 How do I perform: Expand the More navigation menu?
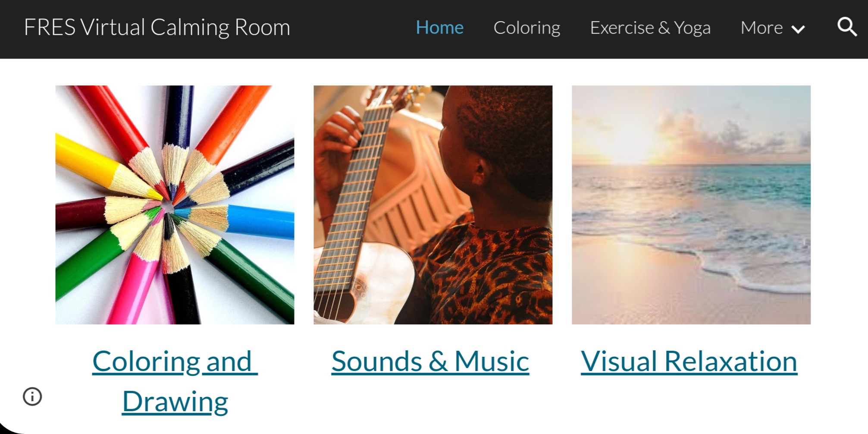[772, 27]
